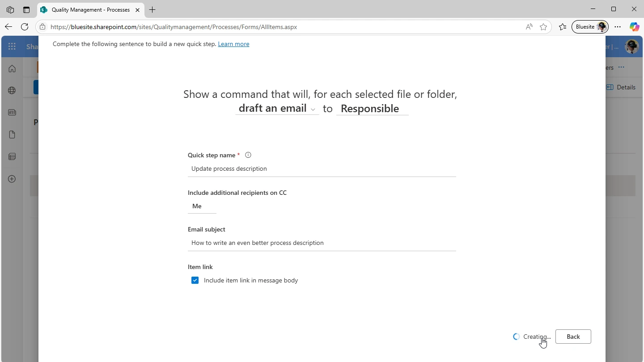Expand the draft an email action dropdown

pyautogui.click(x=277, y=109)
